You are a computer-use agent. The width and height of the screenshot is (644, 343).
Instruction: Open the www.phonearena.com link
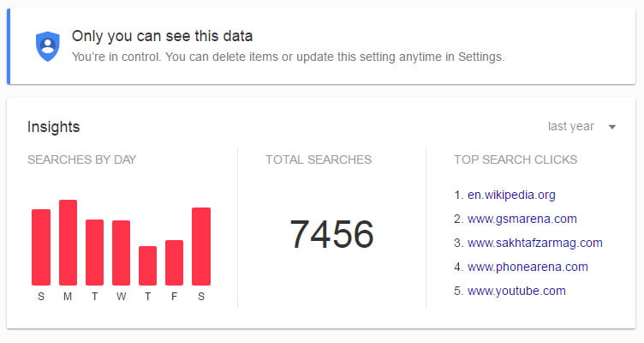point(528,267)
